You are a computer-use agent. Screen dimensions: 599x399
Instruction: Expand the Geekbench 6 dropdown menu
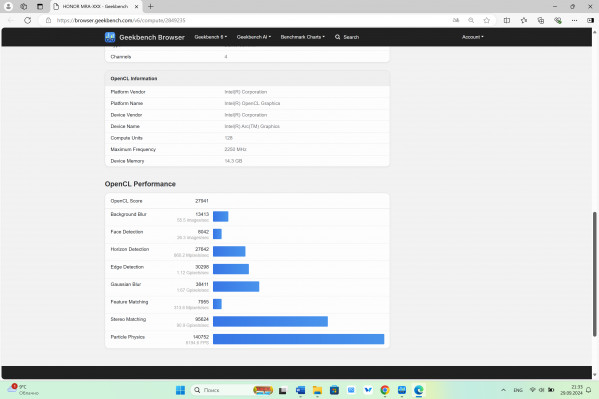(x=210, y=37)
